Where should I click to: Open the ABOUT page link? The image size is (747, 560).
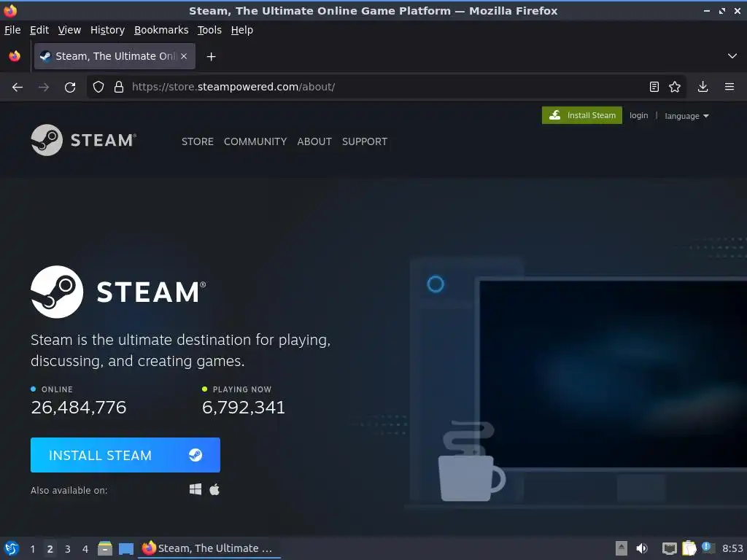(x=314, y=141)
